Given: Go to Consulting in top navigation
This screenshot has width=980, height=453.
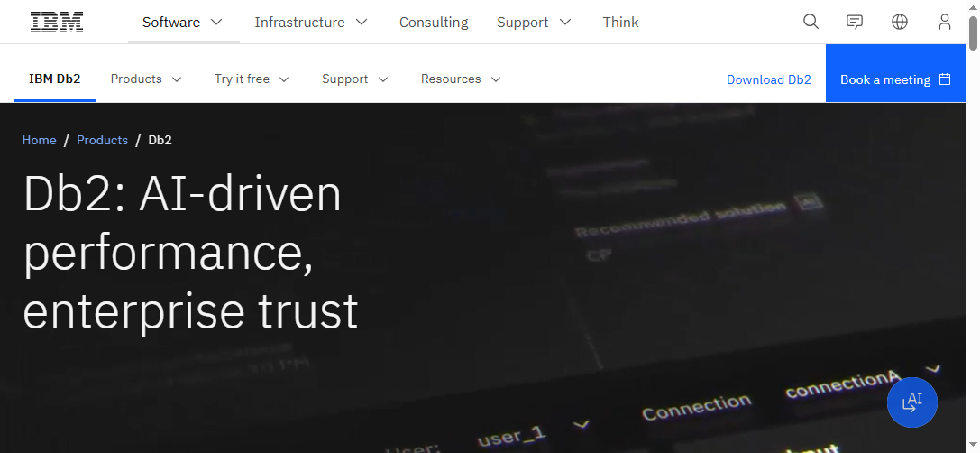Looking at the screenshot, I should [434, 22].
